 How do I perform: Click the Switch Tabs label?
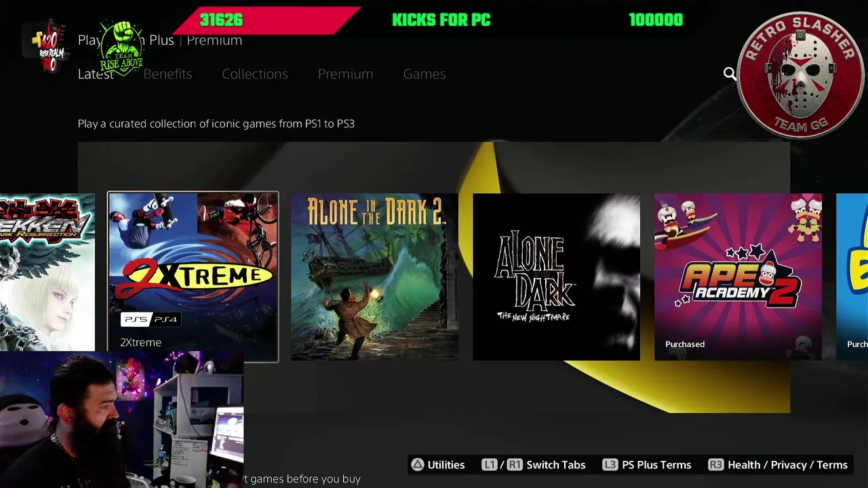[556, 465]
